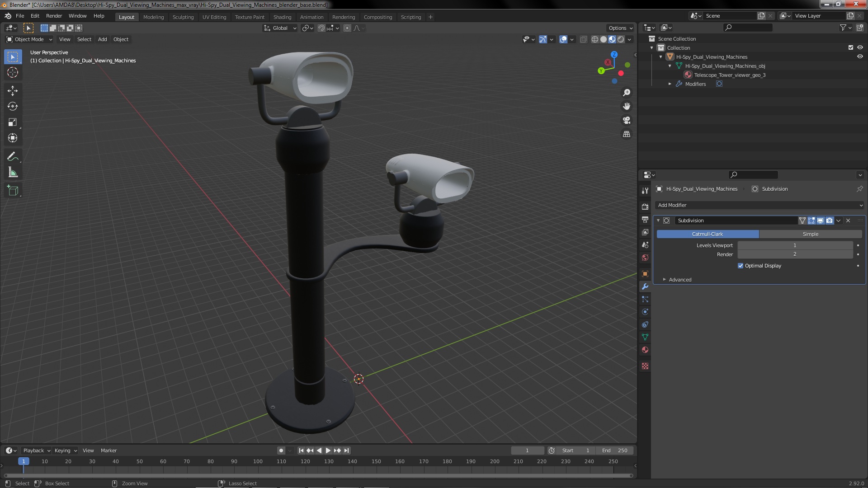Viewport: 868px width, 488px height.
Task: Toggle Collection exclude checkbox in outliner
Action: point(851,47)
